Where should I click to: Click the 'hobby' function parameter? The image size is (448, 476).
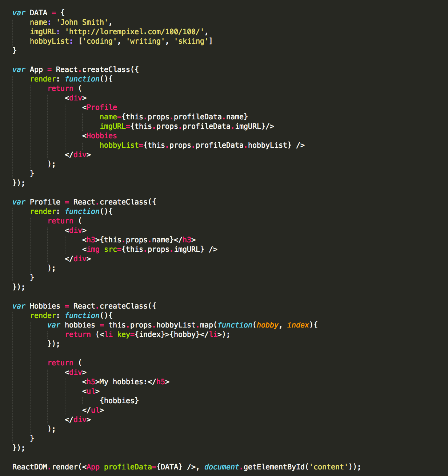coord(268,325)
